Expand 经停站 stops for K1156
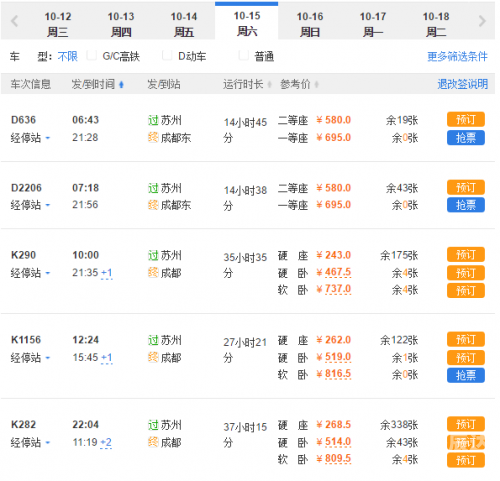 click(x=30, y=358)
